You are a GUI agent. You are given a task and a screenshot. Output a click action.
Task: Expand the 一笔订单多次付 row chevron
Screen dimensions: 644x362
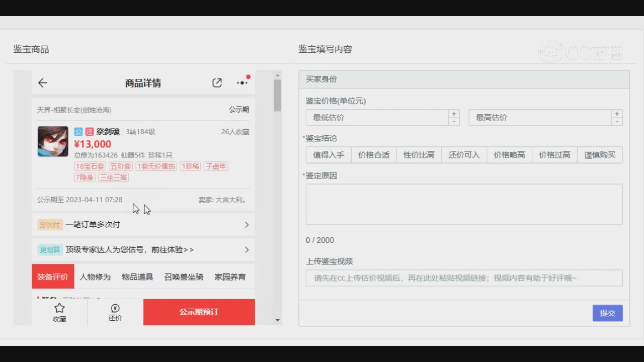click(x=247, y=225)
